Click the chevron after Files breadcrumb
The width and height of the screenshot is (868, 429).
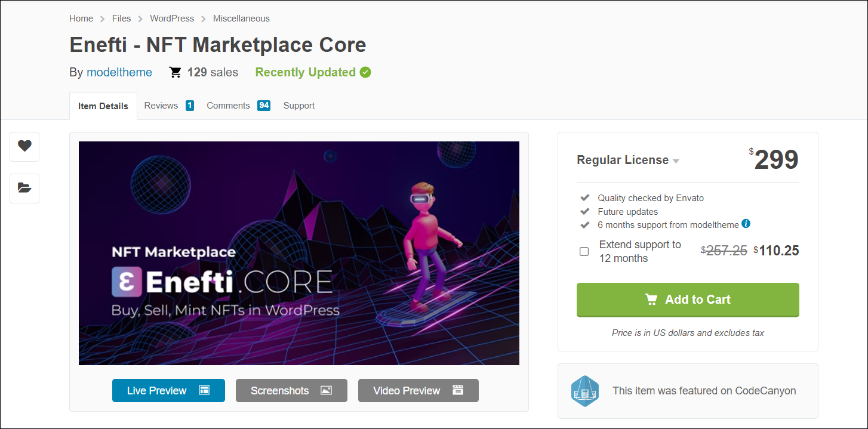[140, 19]
